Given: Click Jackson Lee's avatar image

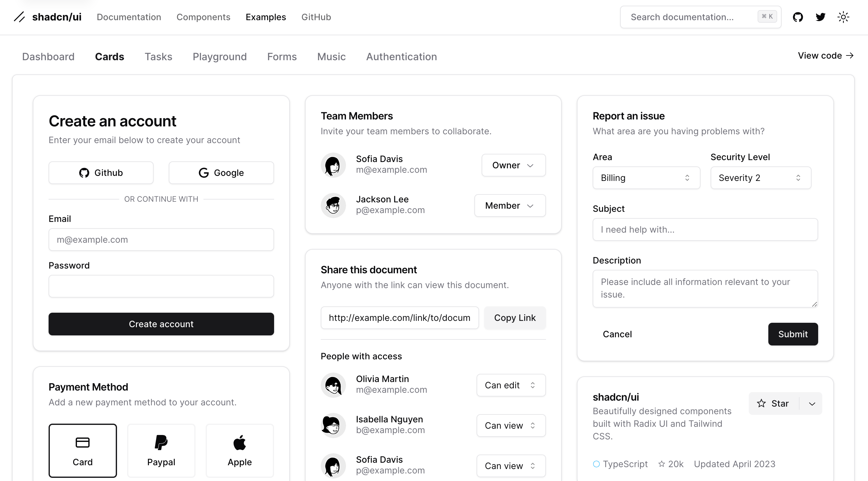Looking at the screenshot, I should pos(333,206).
